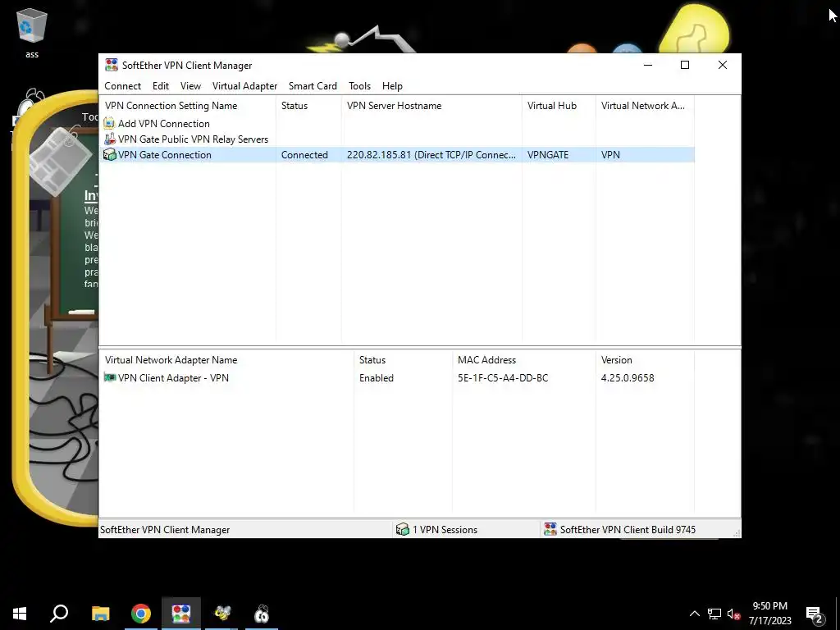Click the SoftEther VPN taskbar button
Image resolution: width=840 pixels, height=630 pixels.
point(181,614)
